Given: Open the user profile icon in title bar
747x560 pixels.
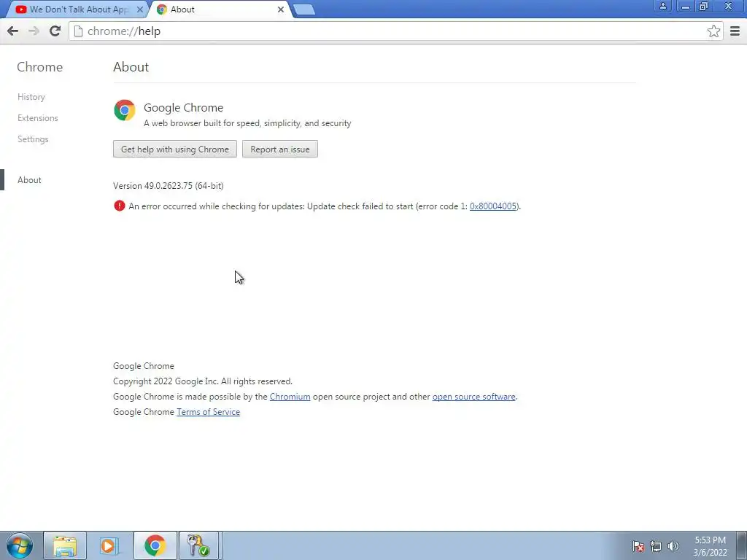Looking at the screenshot, I should [x=662, y=6].
